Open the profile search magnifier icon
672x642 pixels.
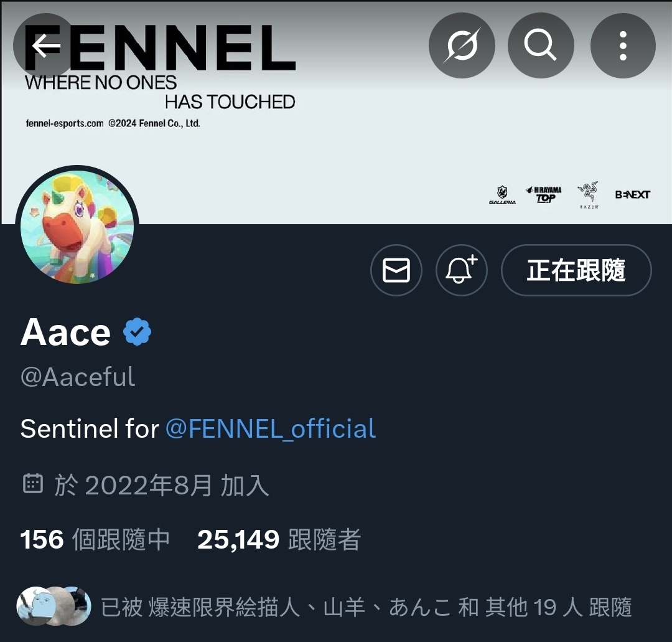(541, 45)
